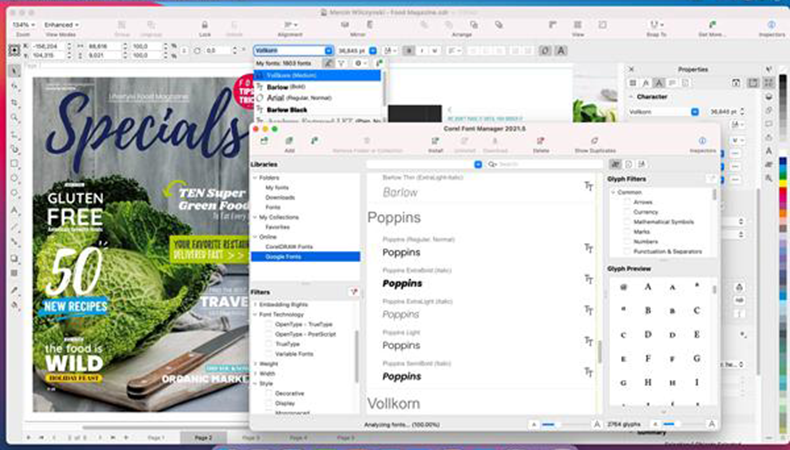This screenshot has width=790, height=450.
Task: Switch to the Page 2 tab
Action: click(204, 437)
